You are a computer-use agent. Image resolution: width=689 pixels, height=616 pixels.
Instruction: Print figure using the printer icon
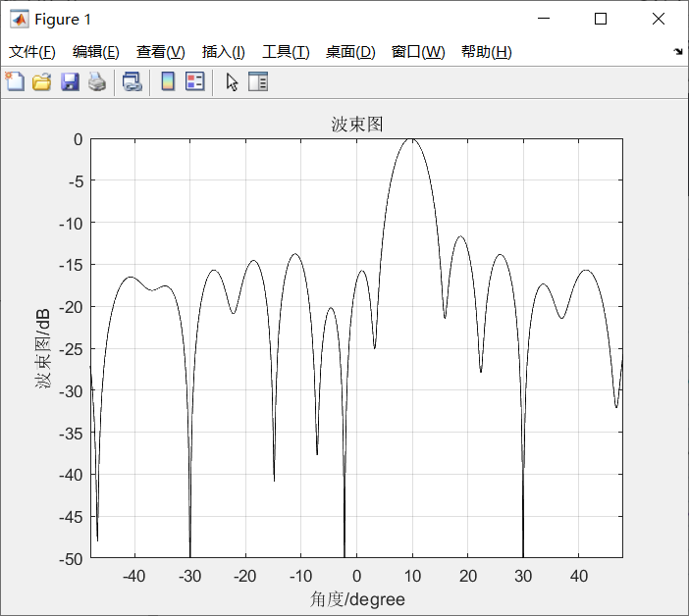click(97, 81)
